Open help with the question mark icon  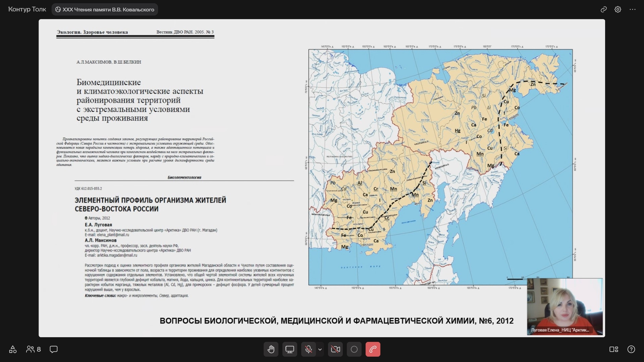(631, 349)
